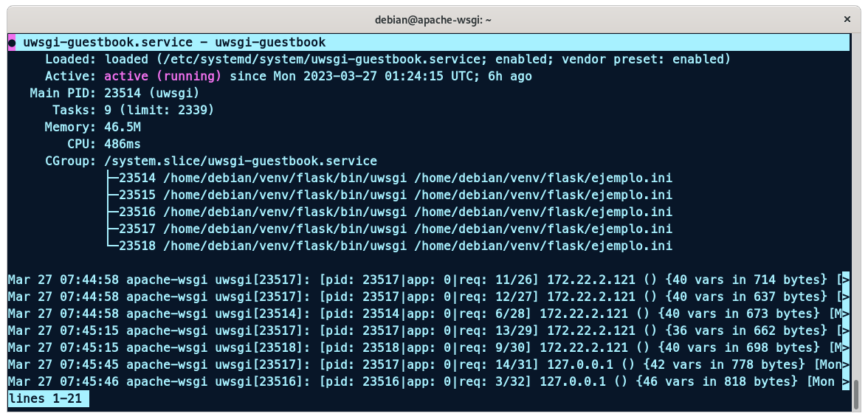Click the truncation arrow on req 3/32 line

845,382
